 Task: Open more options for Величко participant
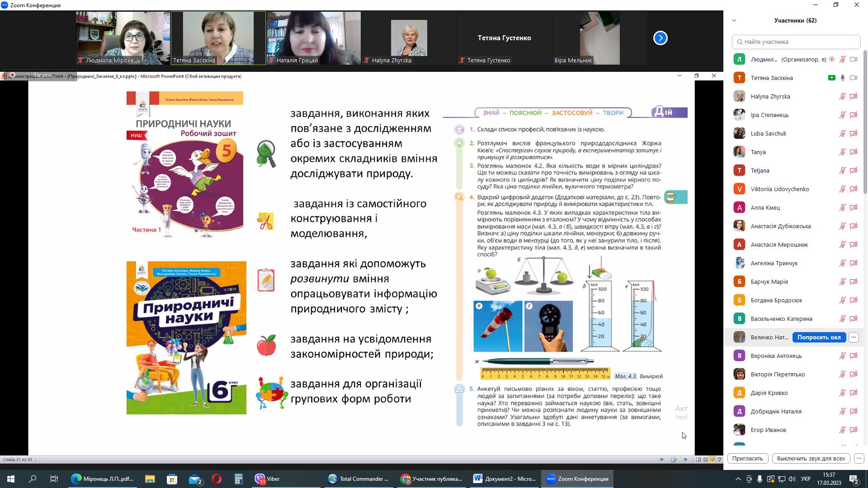tap(854, 337)
